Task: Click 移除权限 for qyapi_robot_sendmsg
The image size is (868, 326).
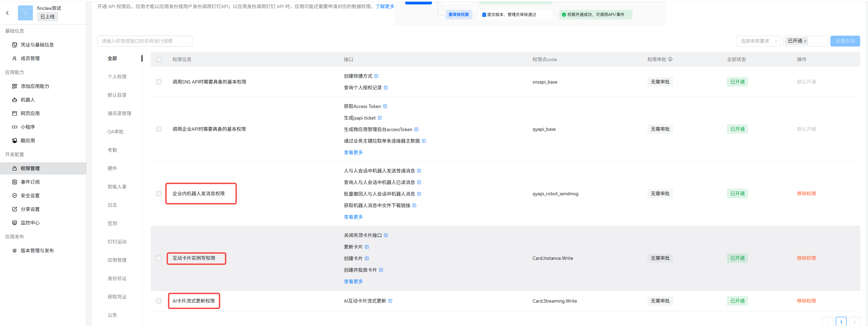Action: click(807, 194)
